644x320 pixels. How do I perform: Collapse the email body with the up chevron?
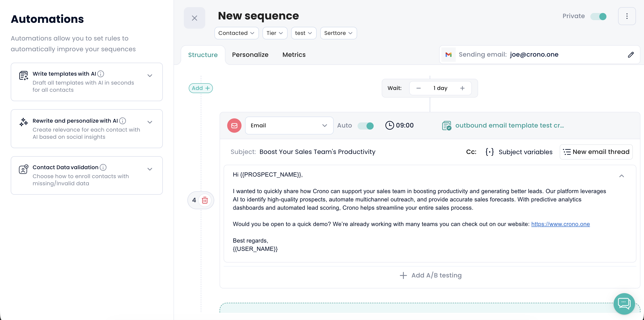(621, 176)
